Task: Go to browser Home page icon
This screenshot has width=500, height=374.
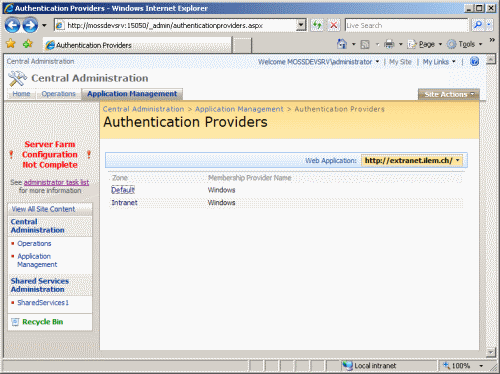Action: point(342,44)
